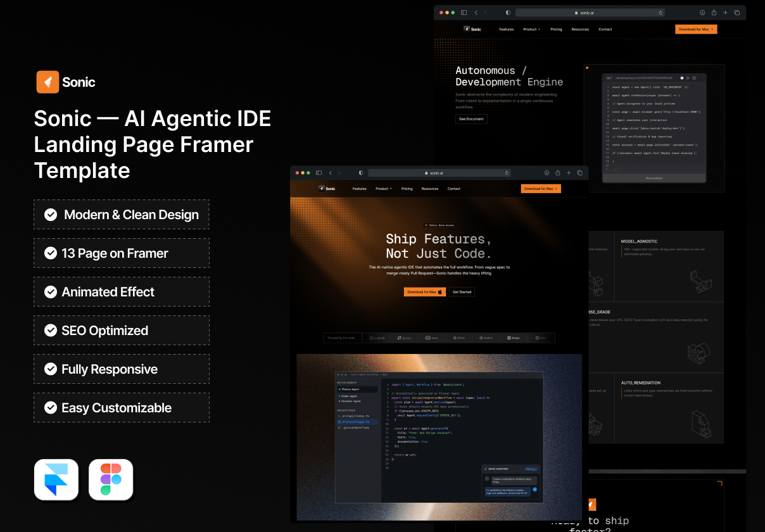Click the checkmark beside SEO Optimized
This screenshot has height=532, width=765.
tap(51, 331)
